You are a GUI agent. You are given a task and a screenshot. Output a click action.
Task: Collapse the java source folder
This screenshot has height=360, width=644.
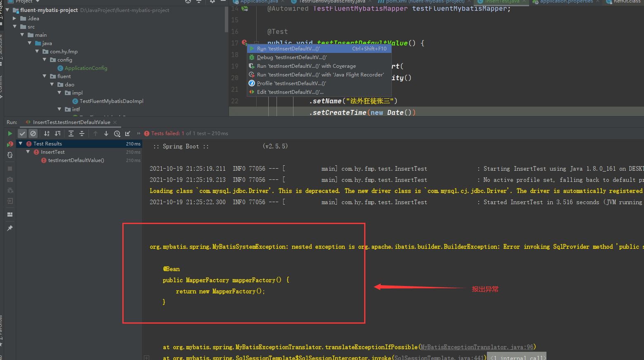[30, 43]
